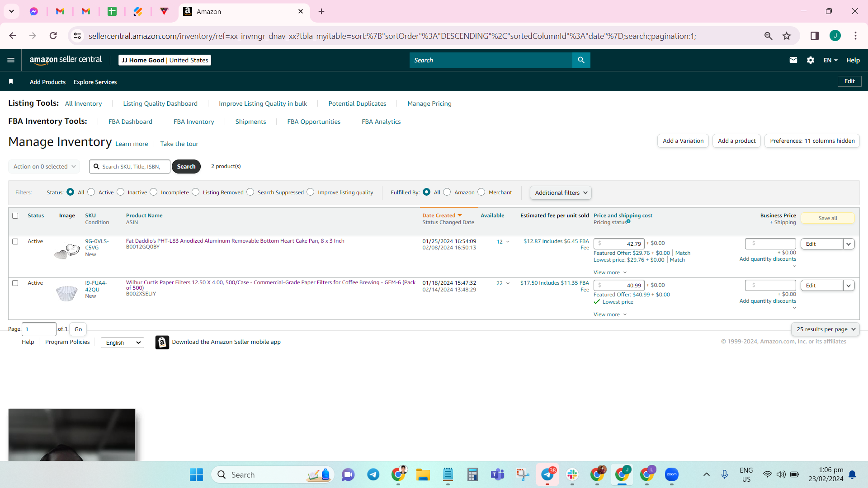Open the Action on 0 selected dropdown
The height and width of the screenshot is (488, 868).
[x=44, y=166]
